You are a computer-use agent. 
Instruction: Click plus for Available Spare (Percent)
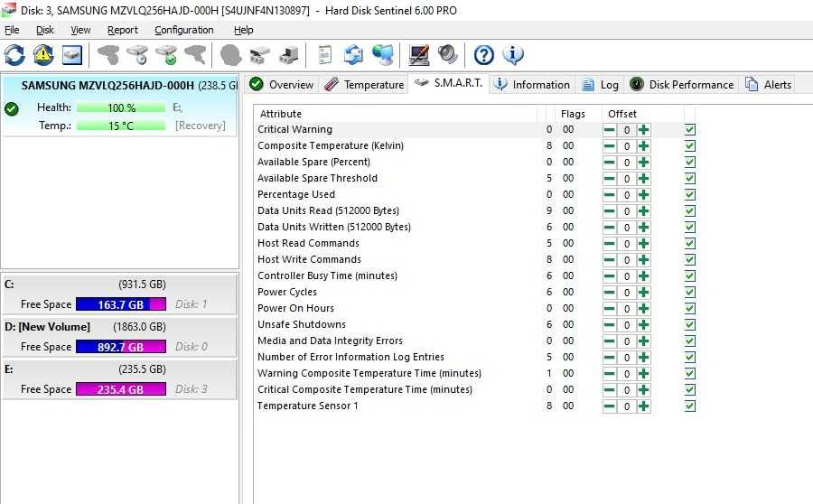643,163
